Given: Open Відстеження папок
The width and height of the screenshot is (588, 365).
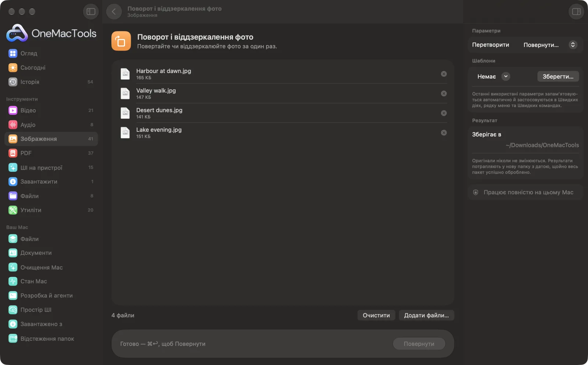Looking at the screenshot, I should (51, 339).
